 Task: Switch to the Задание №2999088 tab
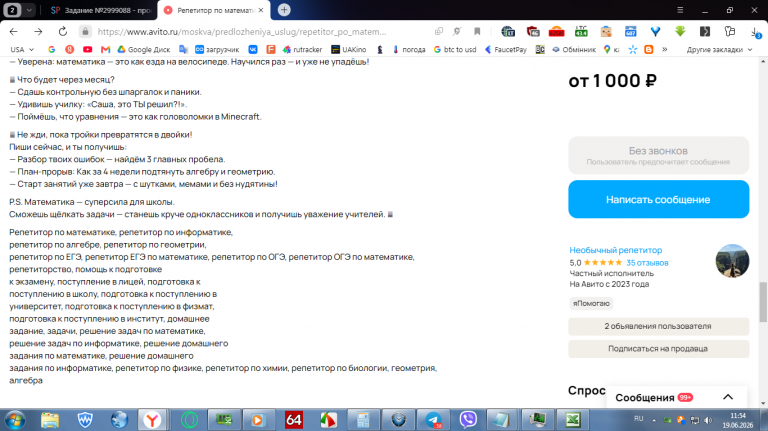point(101,10)
